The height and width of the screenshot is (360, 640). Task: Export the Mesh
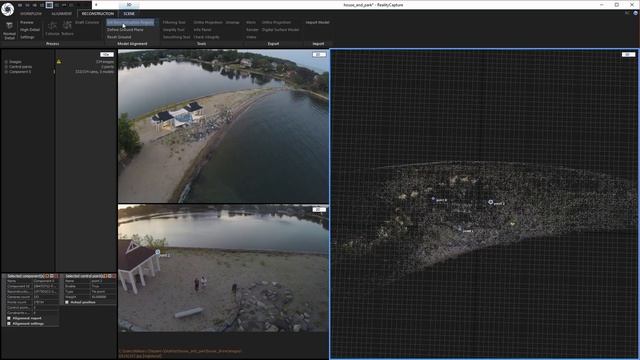point(251,22)
